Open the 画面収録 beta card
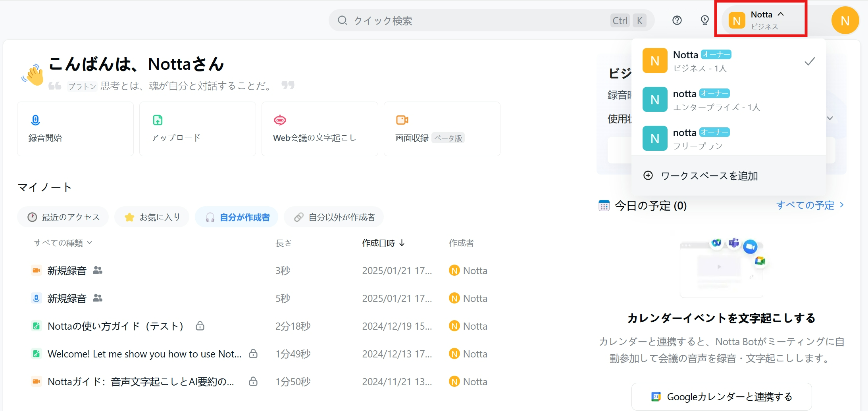Viewport: 868px width, 411px height. [x=442, y=129]
